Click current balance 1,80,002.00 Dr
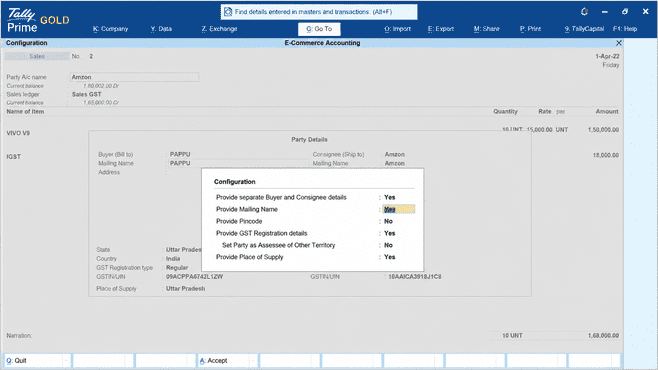The height and width of the screenshot is (370, 658). pyautogui.click(x=101, y=86)
